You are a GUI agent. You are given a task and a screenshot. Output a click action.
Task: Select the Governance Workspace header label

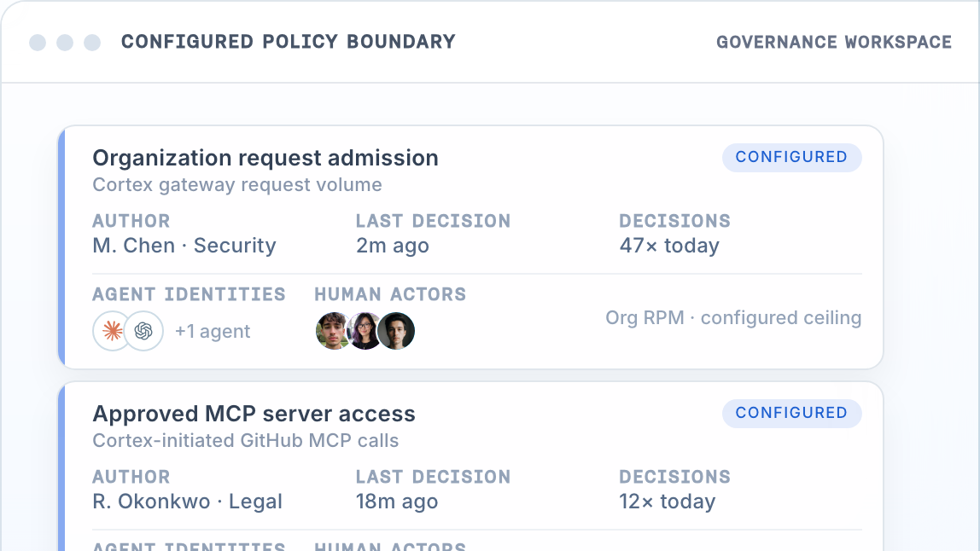tap(834, 42)
